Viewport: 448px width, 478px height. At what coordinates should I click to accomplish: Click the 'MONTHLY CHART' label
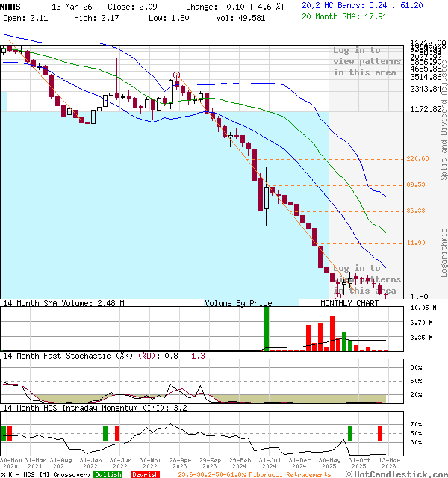(x=349, y=304)
